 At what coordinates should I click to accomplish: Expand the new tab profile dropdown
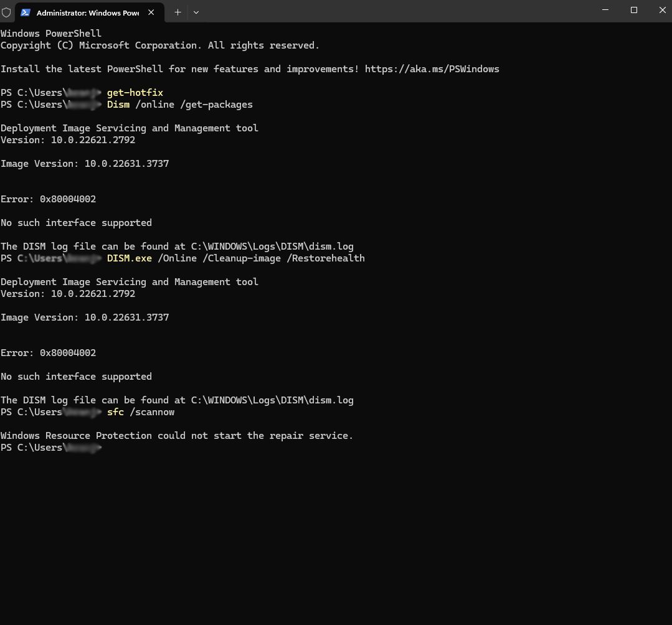pyautogui.click(x=196, y=12)
